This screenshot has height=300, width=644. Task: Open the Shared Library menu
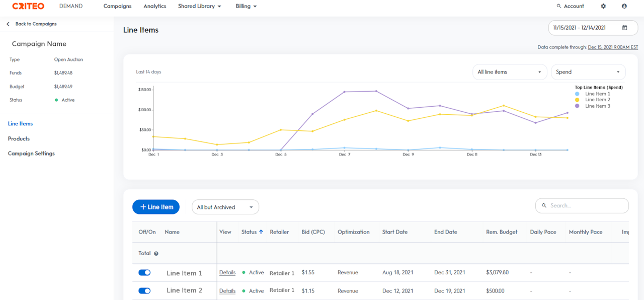point(199,6)
